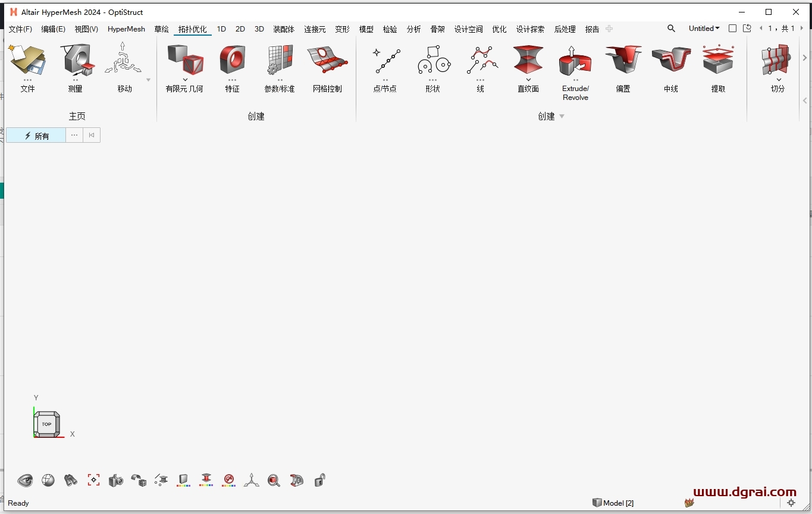Click the binoculars find icon
Screen dimensions: 812x514
pos(71,480)
